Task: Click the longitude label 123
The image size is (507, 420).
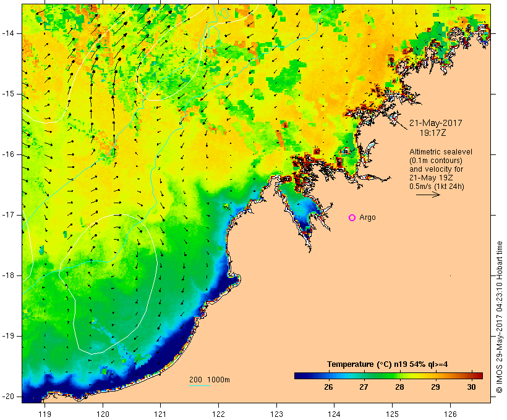Action: pyautogui.click(x=276, y=414)
